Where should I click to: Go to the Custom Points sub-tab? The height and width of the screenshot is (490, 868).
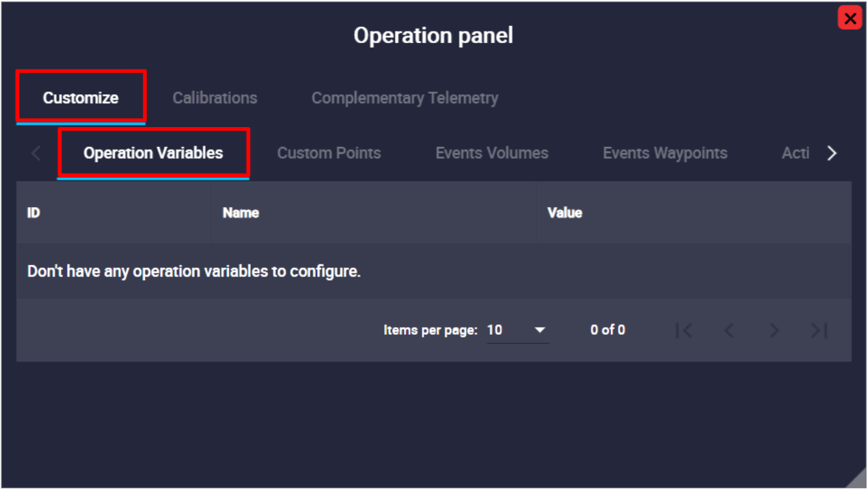329,153
